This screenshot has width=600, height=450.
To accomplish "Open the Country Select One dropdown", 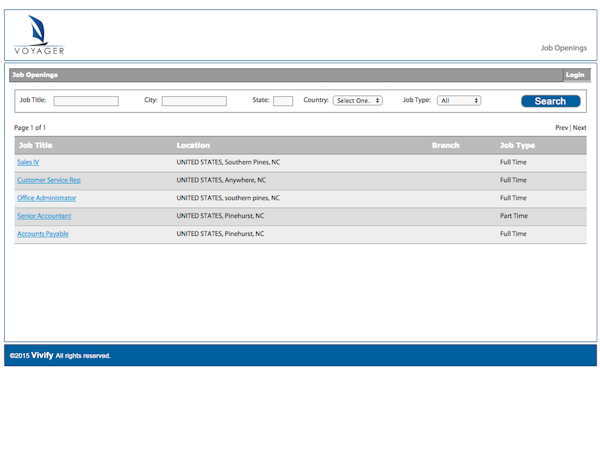I will 358,101.
